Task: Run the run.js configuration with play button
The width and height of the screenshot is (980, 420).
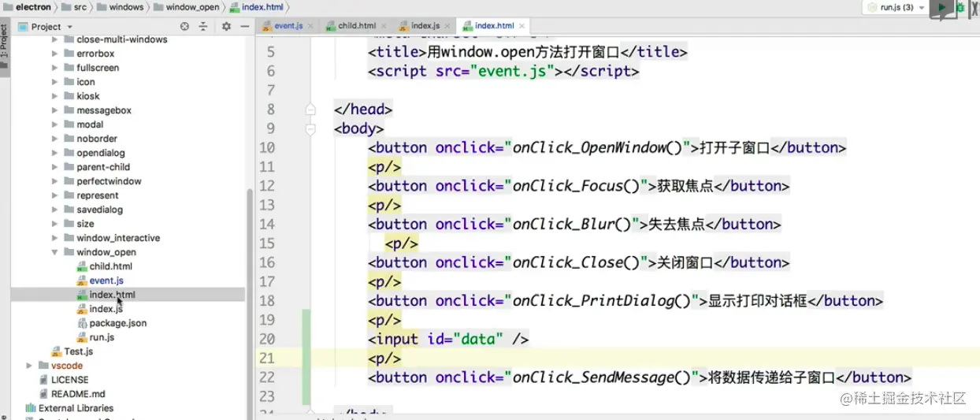Action: (941, 7)
